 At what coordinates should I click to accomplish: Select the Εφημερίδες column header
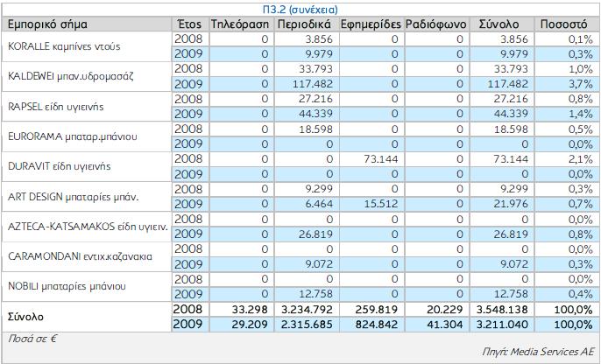[371, 24]
